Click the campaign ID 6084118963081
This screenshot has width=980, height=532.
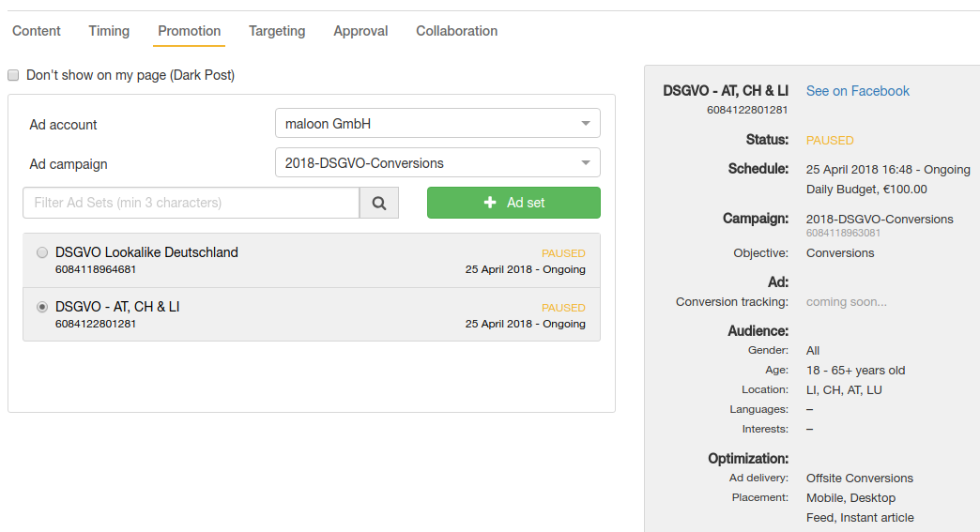click(843, 233)
